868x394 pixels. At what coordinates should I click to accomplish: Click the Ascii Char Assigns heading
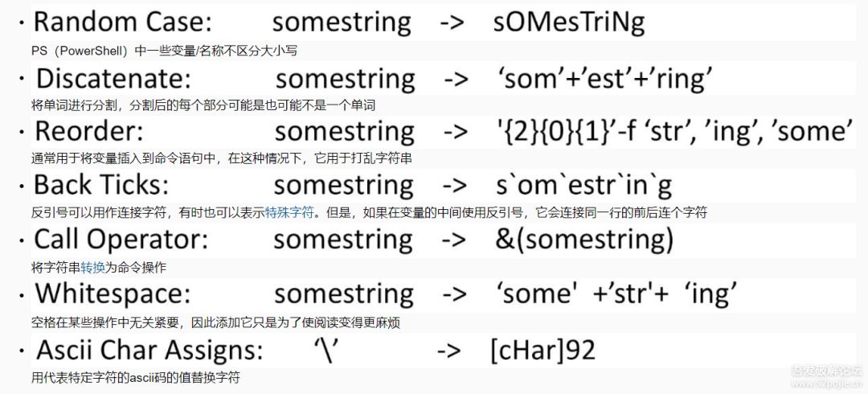tap(149, 351)
